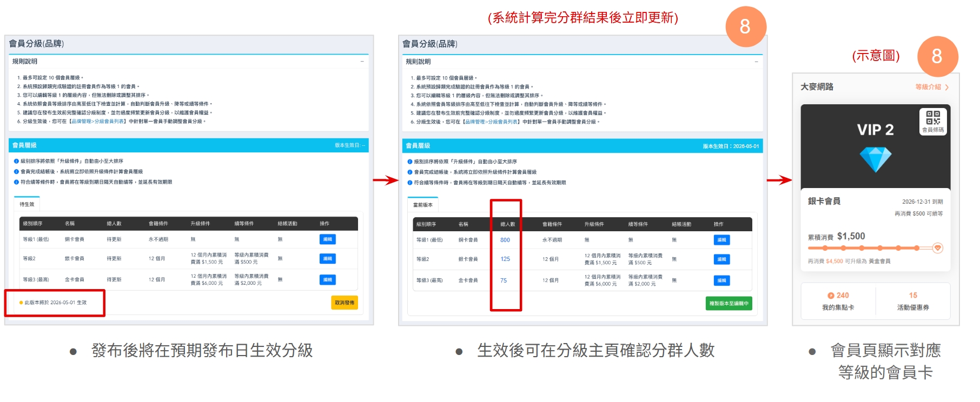Click the green 複製版本至編輯中 button
The image size is (980, 402).
pos(729,304)
